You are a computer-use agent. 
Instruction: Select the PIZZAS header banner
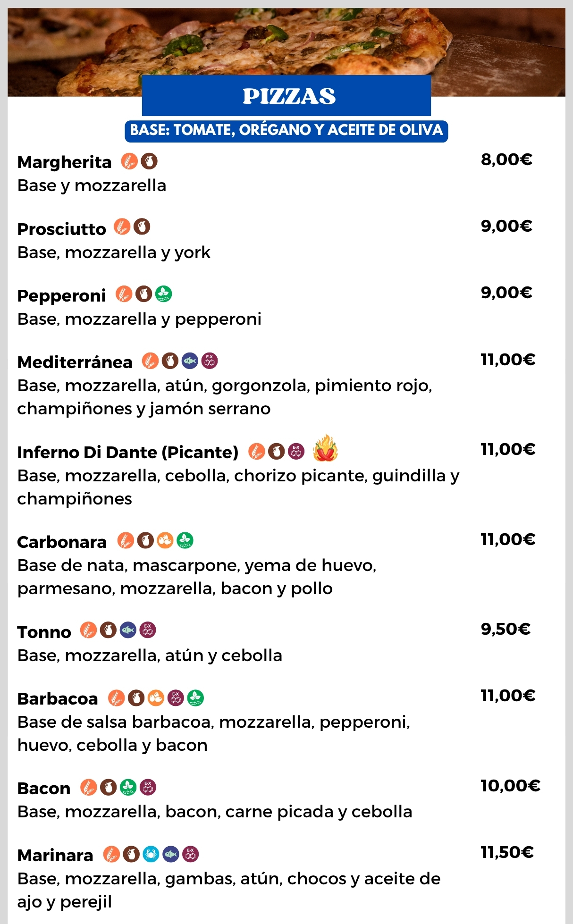[286, 96]
